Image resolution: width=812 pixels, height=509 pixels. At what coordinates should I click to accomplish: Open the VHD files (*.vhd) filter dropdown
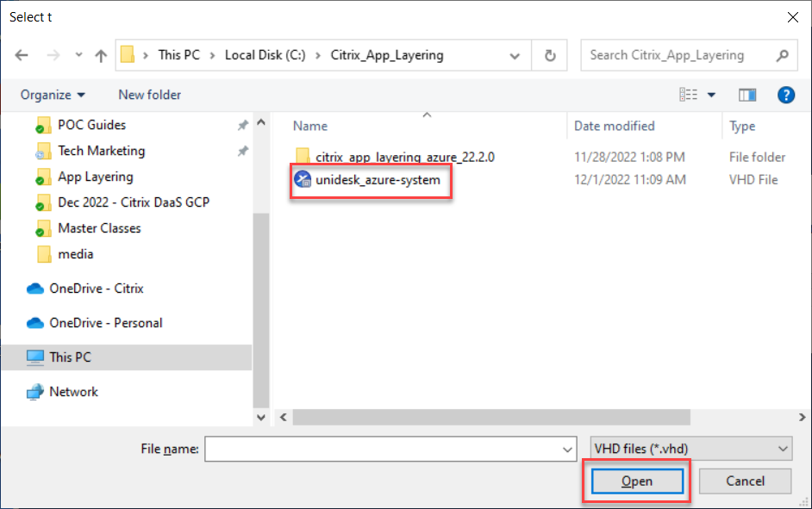pyautogui.click(x=690, y=449)
